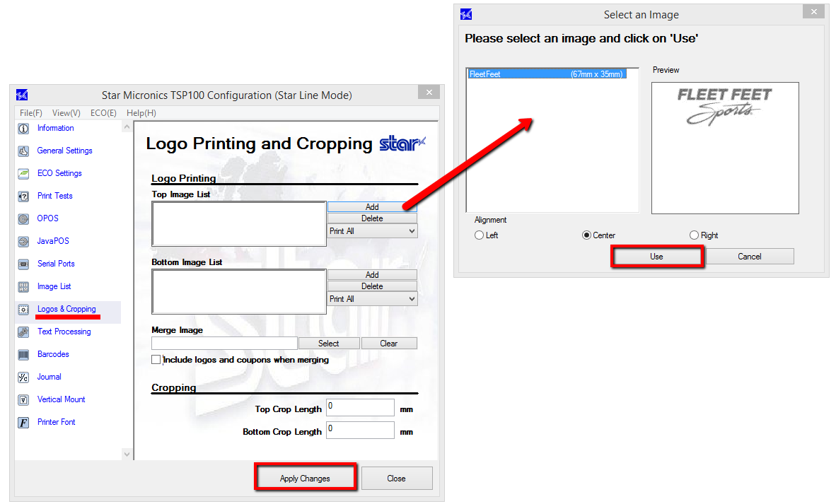Image resolution: width=836 pixels, height=504 pixels.
Task: Add an image to the Bottom Image List
Action: click(x=372, y=275)
